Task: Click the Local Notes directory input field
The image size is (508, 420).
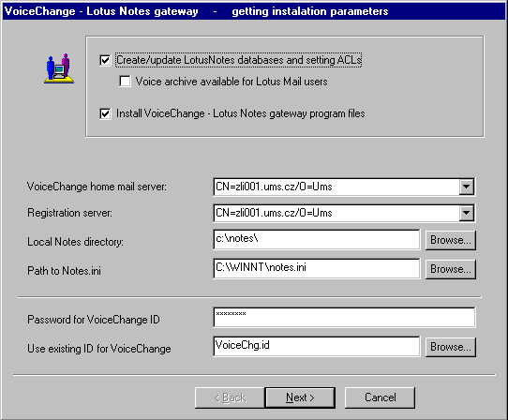Action: click(x=317, y=240)
